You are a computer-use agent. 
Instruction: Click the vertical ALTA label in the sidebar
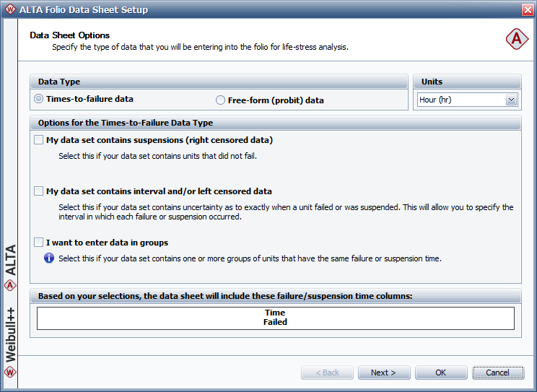point(10,260)
